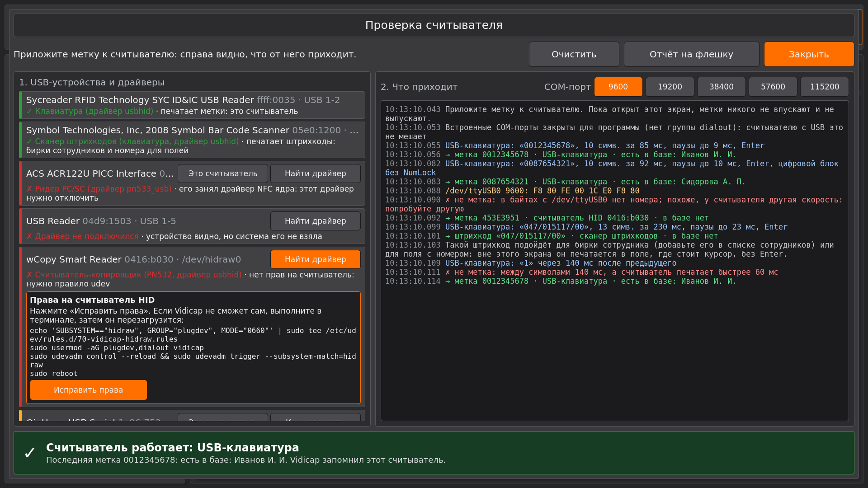868x488 pixels.
Task: Click the Права на считыватель HID heading
Action: point(92,300)
